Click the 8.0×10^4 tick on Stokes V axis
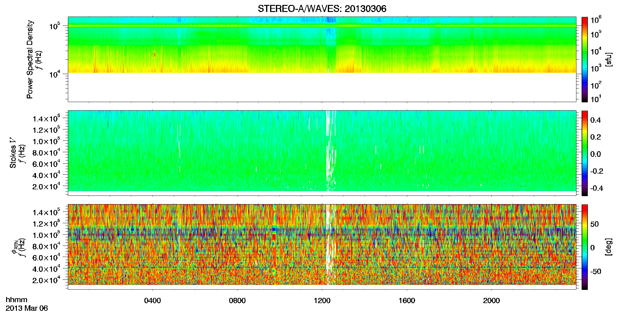The height and width of the screenshot is (332, 644). [x=46, y=152]
